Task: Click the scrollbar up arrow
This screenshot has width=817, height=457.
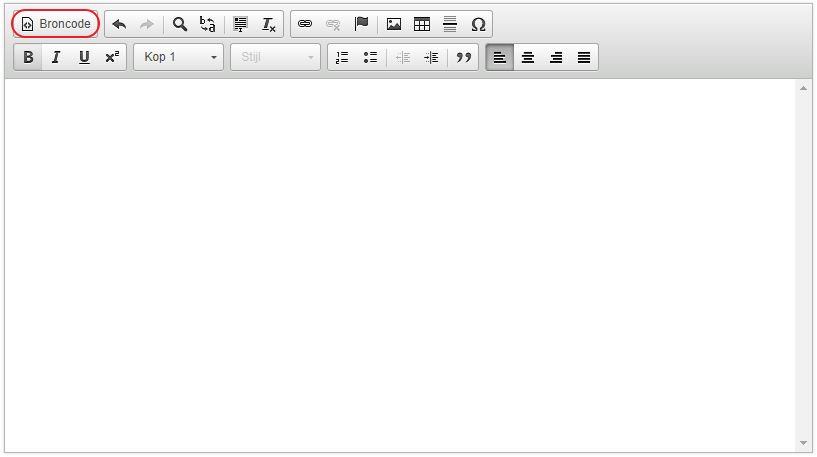Action: [x=803, y=89]
